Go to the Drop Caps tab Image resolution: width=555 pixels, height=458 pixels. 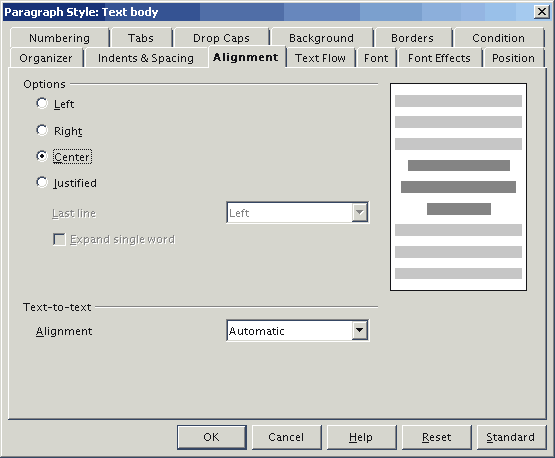pos(221,38)
